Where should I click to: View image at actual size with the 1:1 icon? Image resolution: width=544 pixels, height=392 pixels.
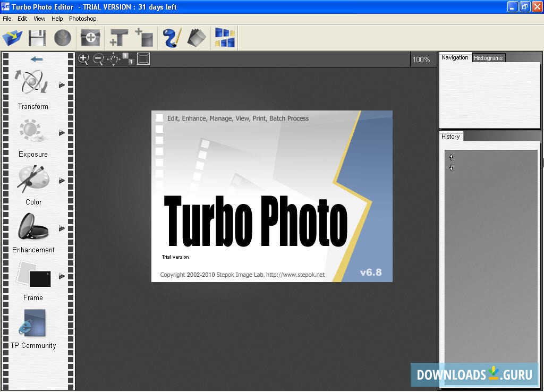(128, 59)
